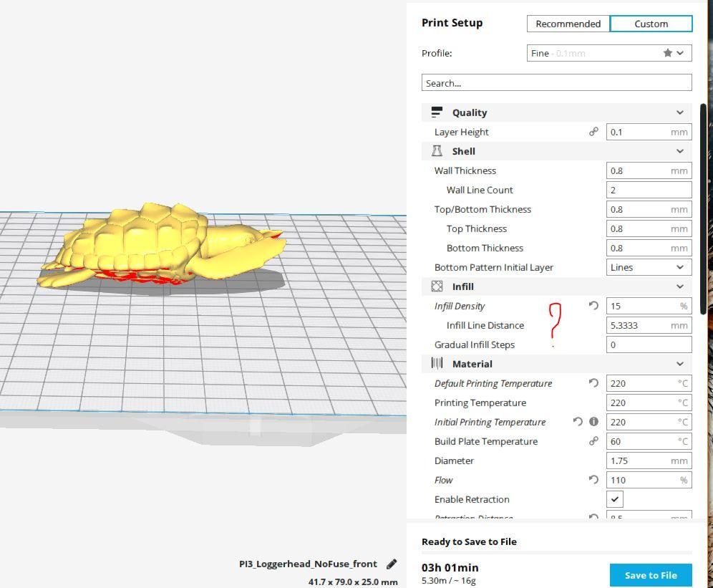This screenshot has width=713, height=588.
Task: Open Bottom Pattern Initial Layer Lines dropdown
Action: (649, 267)
